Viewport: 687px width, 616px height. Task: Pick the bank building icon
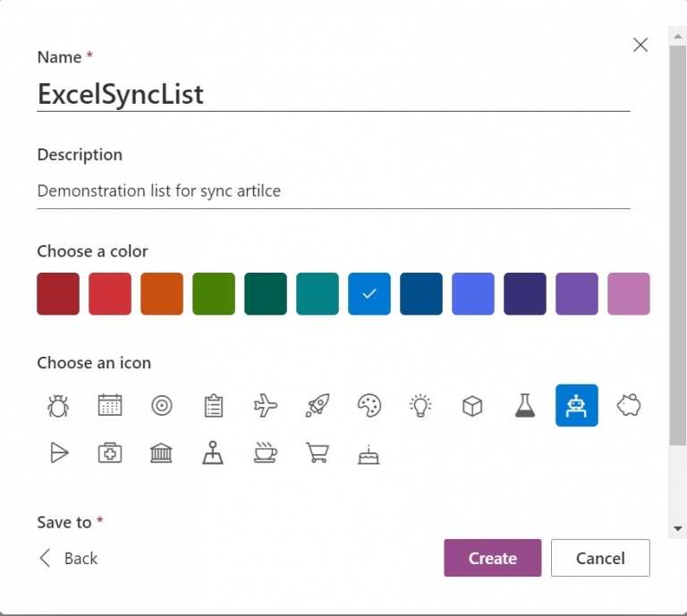pyautogui.click(x=161, y=453)
